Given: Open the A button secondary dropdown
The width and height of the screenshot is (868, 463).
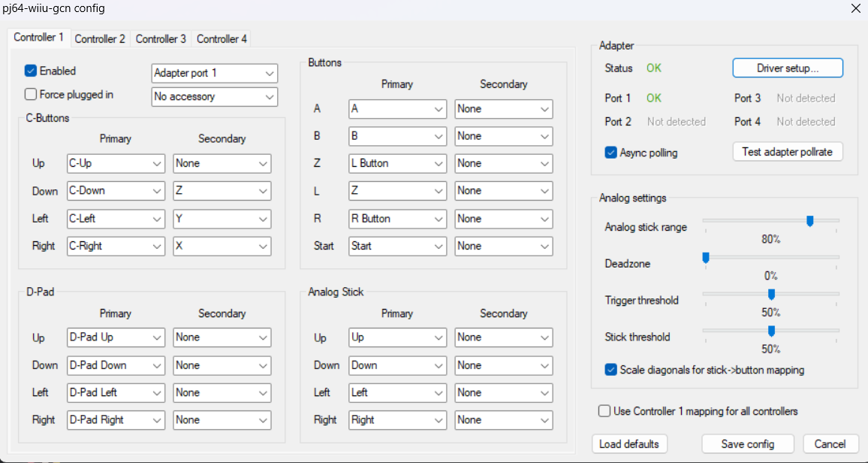Looking at the screenshot, I should click(x=504, y=108).
